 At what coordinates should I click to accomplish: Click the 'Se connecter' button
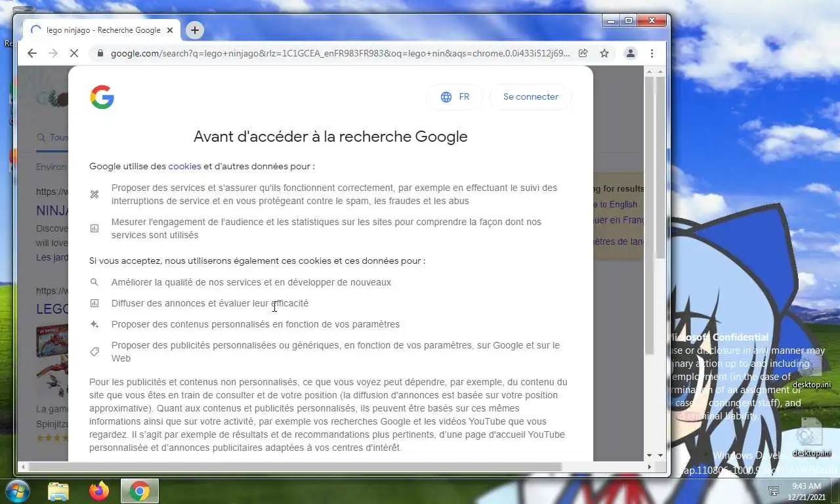(531, 97)
